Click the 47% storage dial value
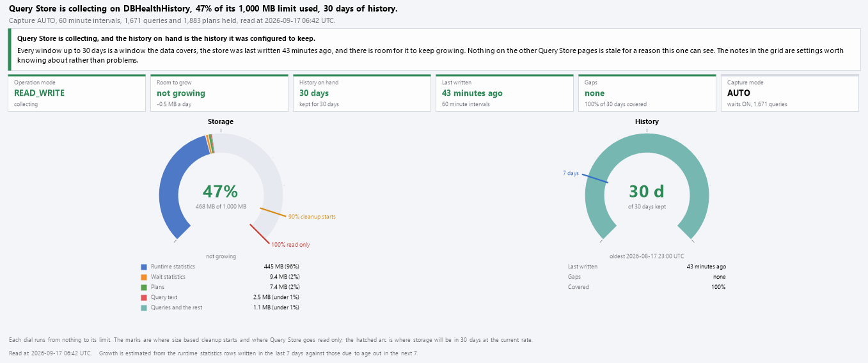The height and width of the screenshot is (363, 868). 220,191
